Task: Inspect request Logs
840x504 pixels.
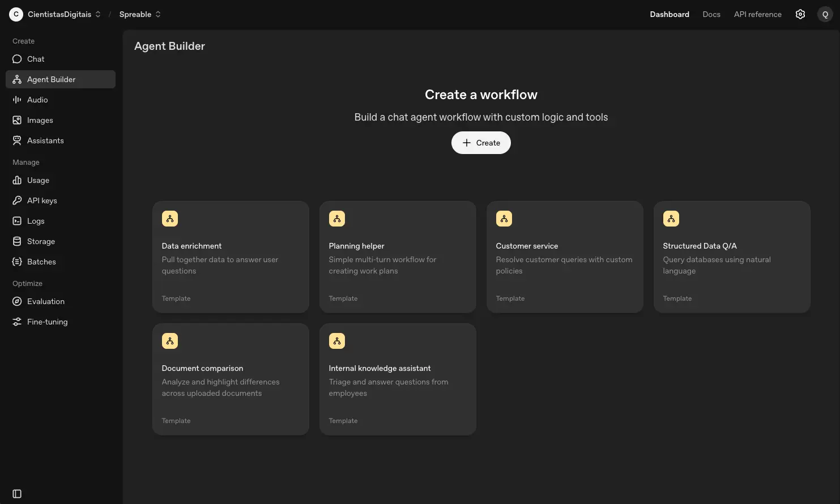Action: pos(36,221)
